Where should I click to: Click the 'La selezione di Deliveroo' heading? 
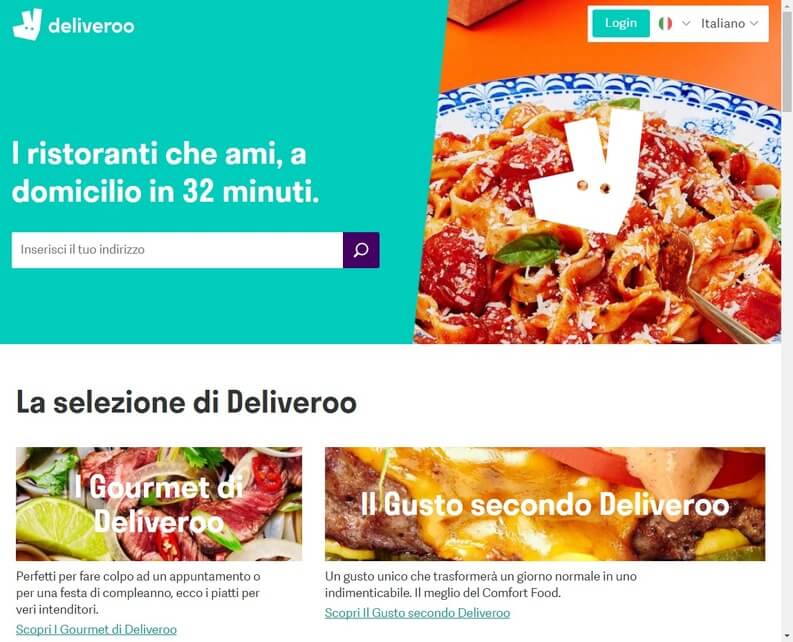tap(186, 403)
